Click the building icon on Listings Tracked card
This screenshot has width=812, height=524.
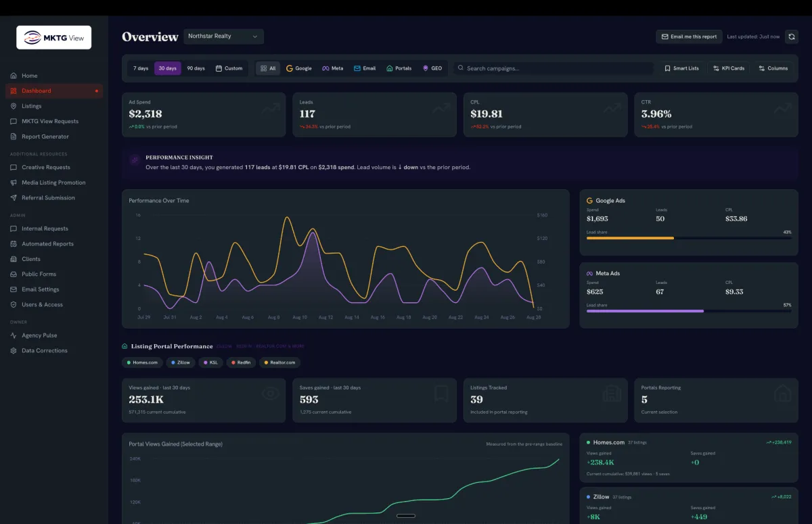[612, 394]
